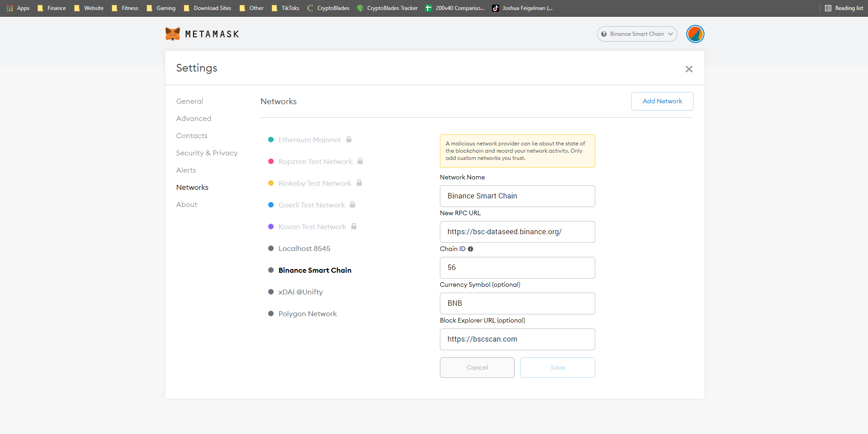This screenshot has height=434, width=868.
Task: Select Ropsten Test Network in list
Action: tap(315, 161)
